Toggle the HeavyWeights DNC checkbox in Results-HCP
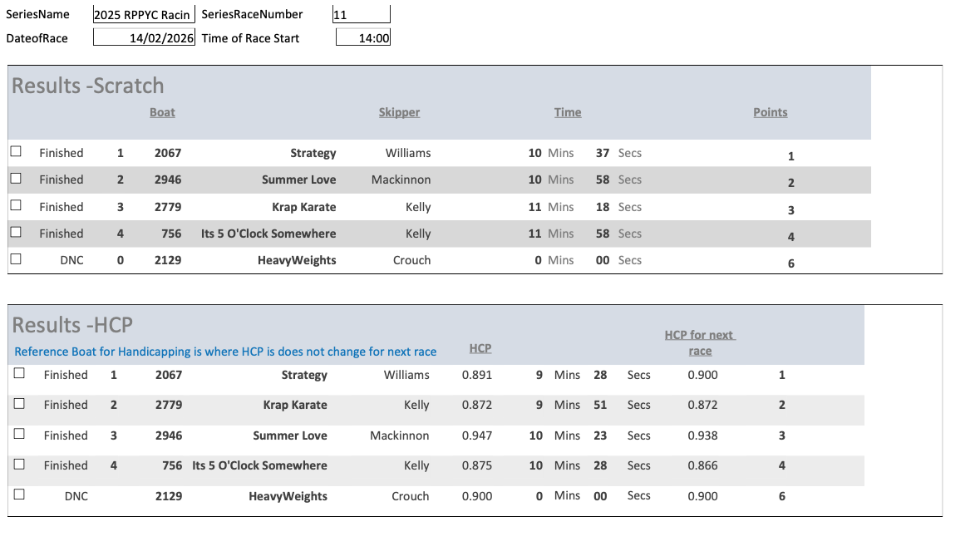Screen dimensions: 980x556 click(19, 494)
